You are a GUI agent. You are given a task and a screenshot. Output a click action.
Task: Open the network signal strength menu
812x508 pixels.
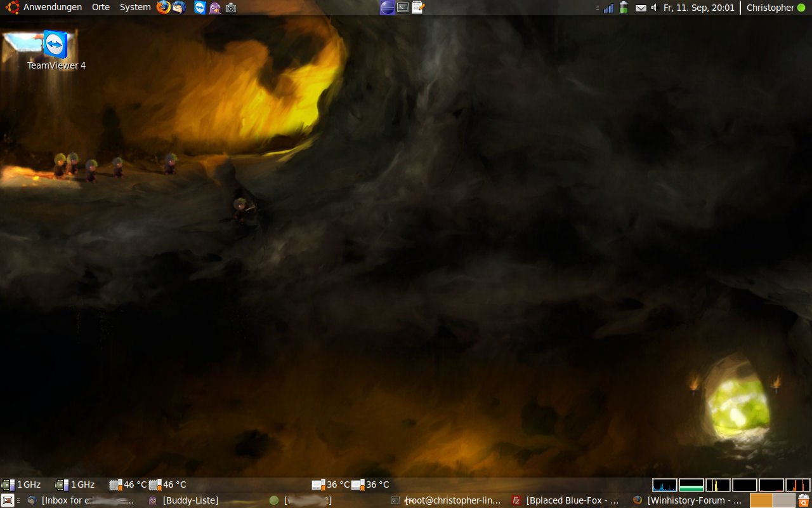(x=608, y=8)
